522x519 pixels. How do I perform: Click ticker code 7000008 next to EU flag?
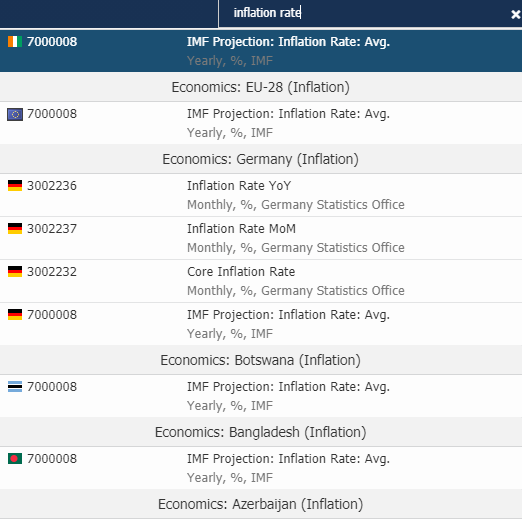point(52,114)
